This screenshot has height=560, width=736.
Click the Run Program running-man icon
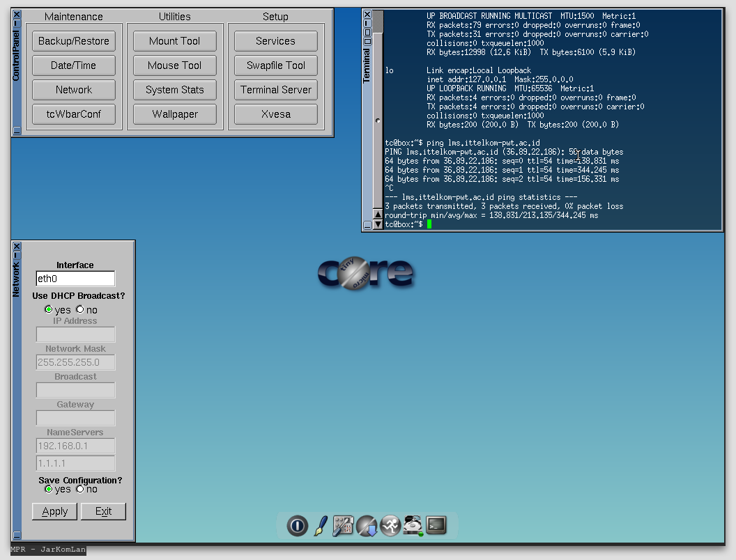click(x=390, y=526)
